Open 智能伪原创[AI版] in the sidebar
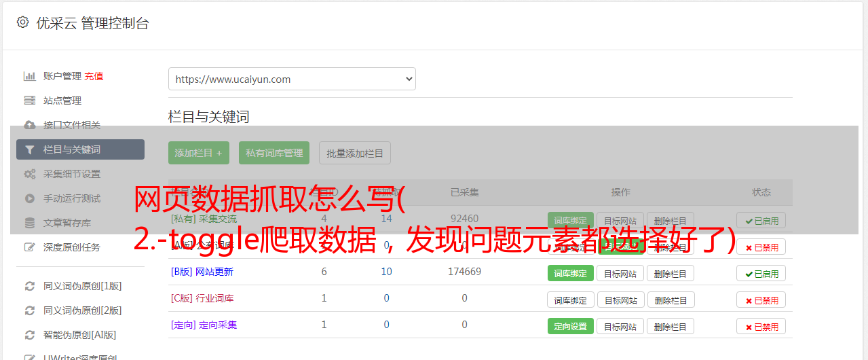The width and height of the screenshot is (868, 360). [x=80, y=335]
